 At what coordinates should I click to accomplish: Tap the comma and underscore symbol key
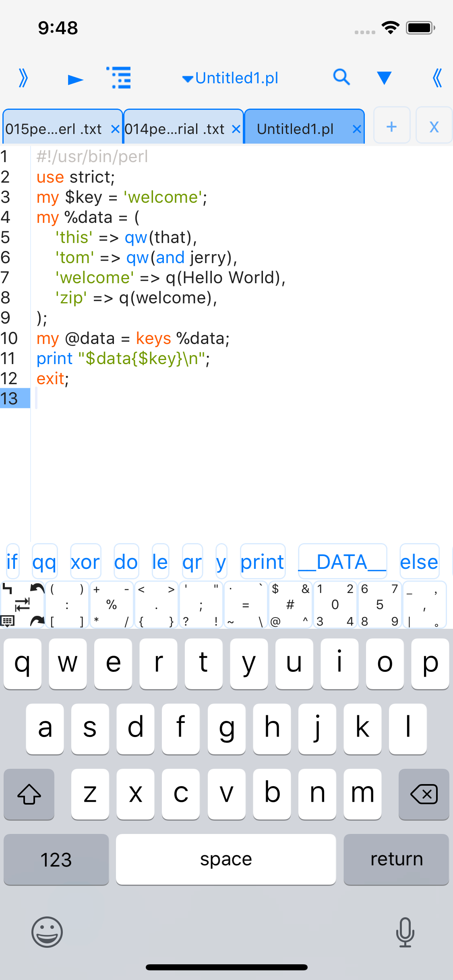coord(424,605)
